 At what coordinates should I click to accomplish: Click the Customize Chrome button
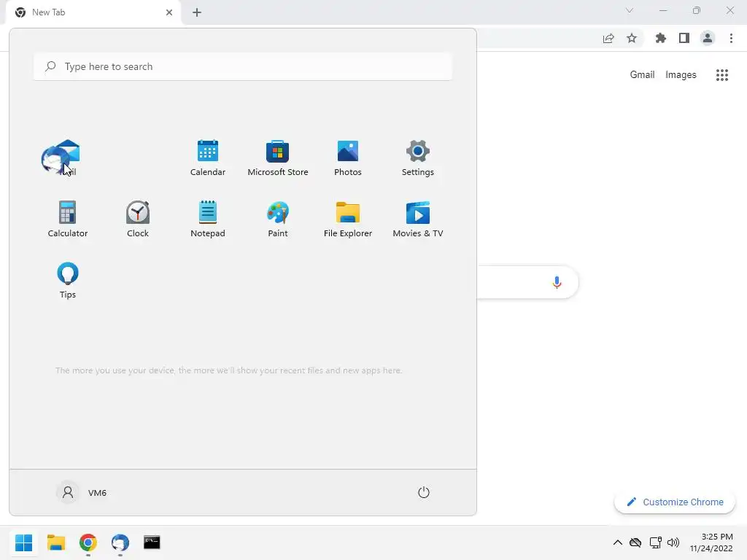pos(675,502)
